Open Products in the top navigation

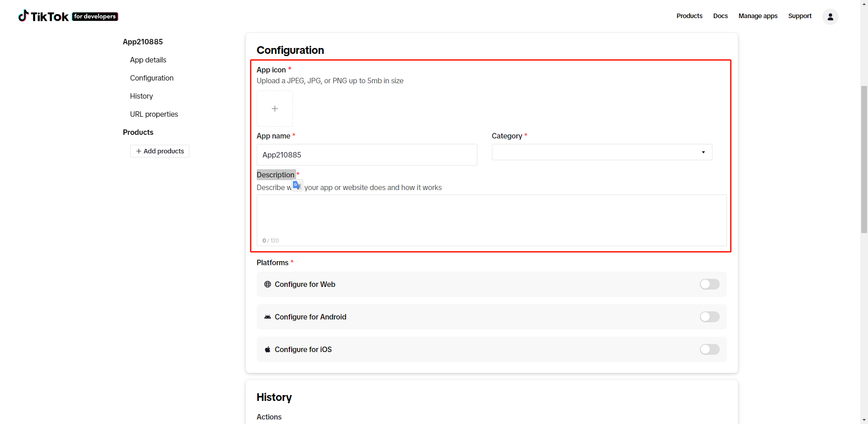[x=689, y=16]
